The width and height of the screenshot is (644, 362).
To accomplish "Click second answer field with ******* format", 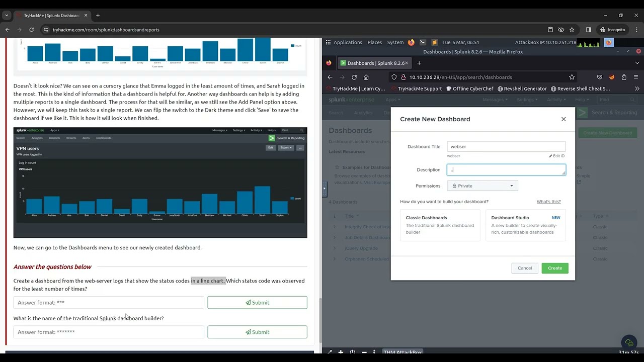I will click(x=109, y=332).
